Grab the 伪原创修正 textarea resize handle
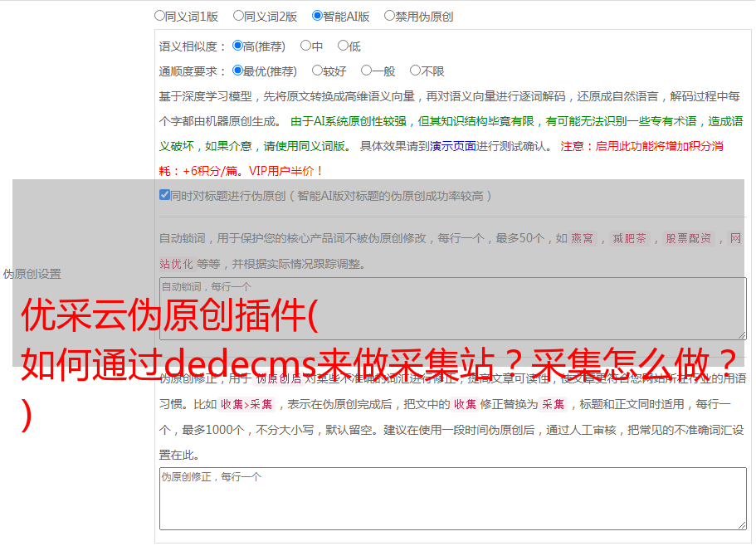The width and height of the screenshot is (756, 546). pyautogui.click(x=742, y=524)
